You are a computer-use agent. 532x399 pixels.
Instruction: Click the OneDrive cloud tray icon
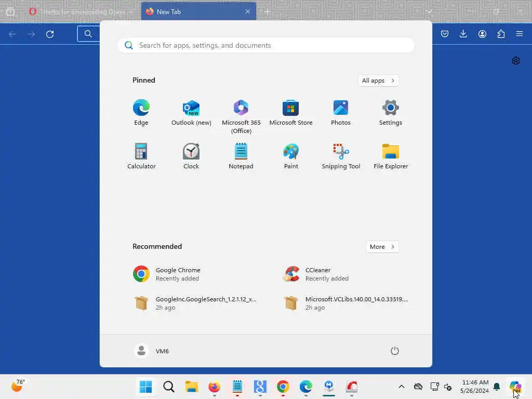click(418, 387)
